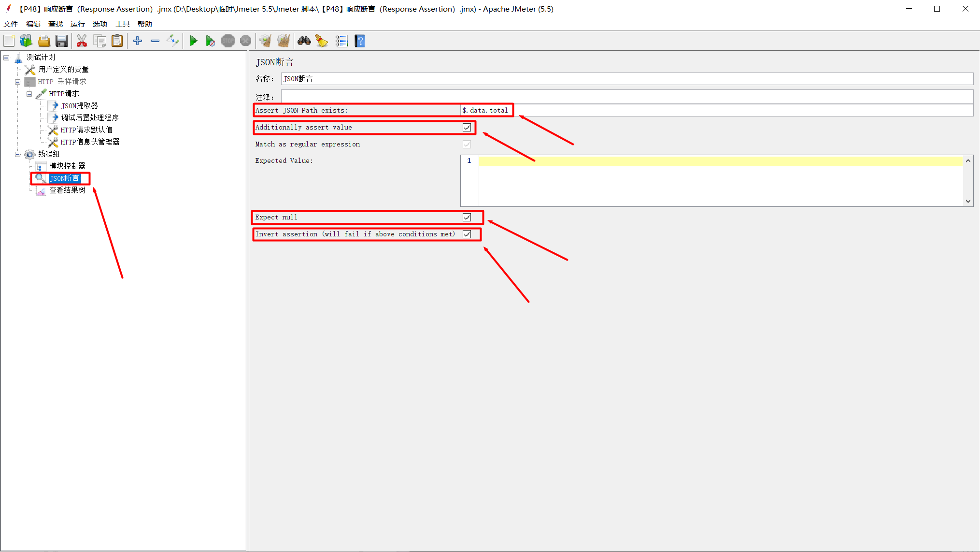
Task: Collapse the HTTP请求 node
Action: click(x=29, y=94)
